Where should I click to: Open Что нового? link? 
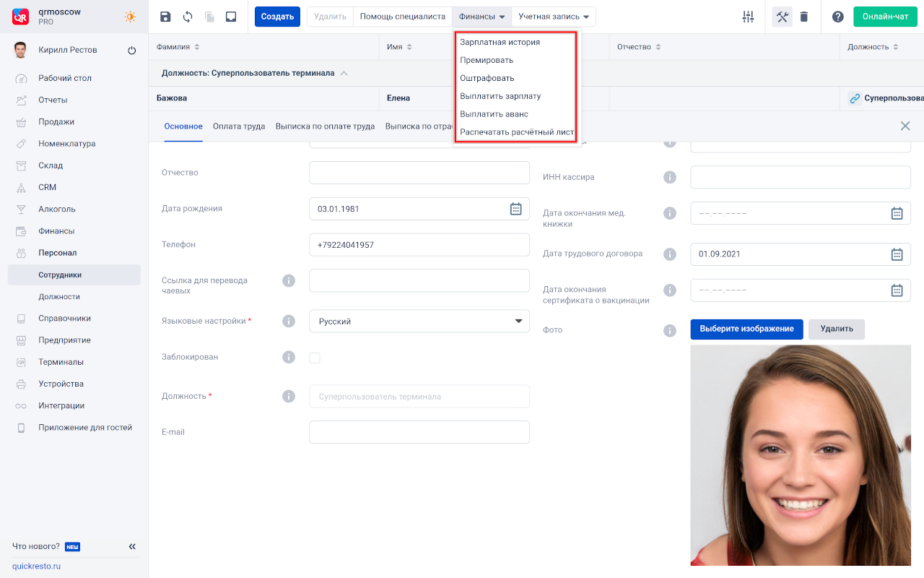[x=36, y=547]
